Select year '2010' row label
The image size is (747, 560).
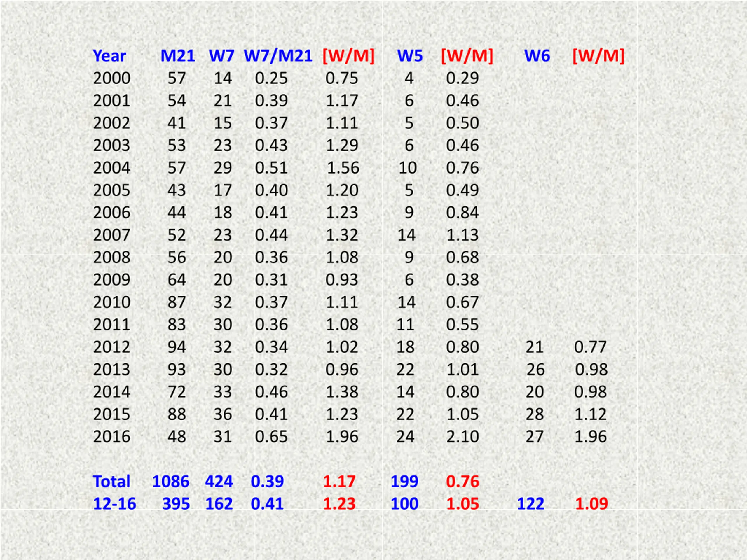coord(112,302)
